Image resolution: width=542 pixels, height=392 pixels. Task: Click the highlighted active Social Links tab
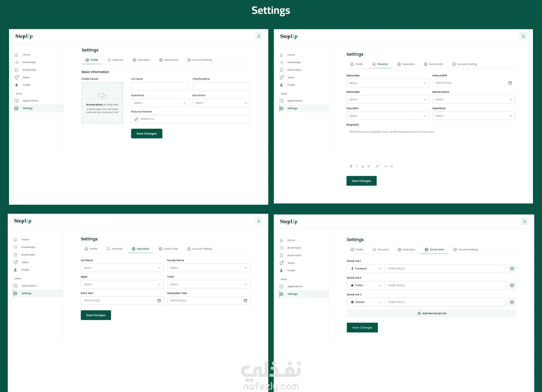(434, 250)
